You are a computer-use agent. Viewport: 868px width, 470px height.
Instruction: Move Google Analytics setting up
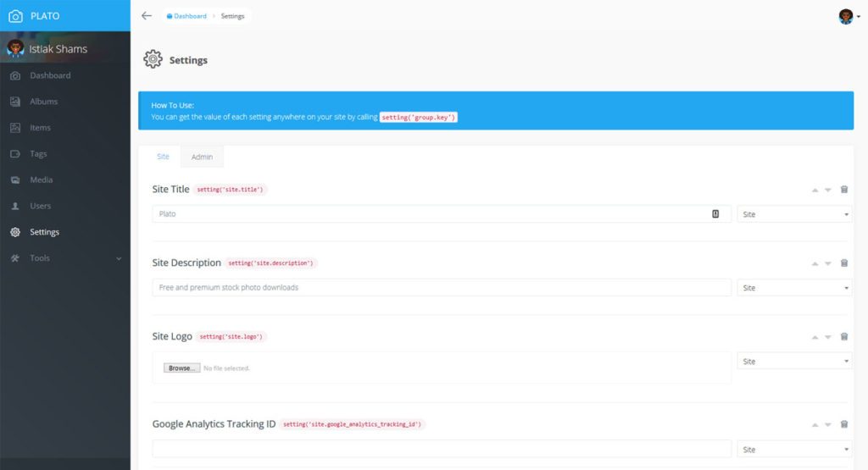(815, 424)
